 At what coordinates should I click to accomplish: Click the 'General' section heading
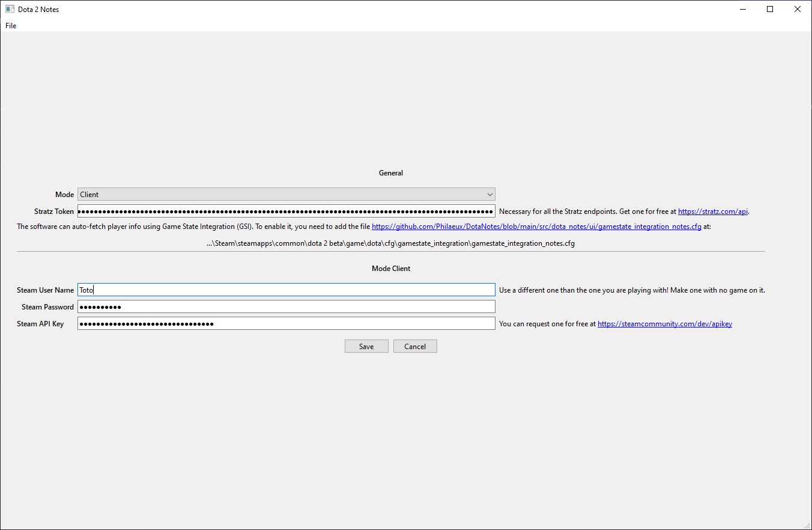tap(391, 173)
